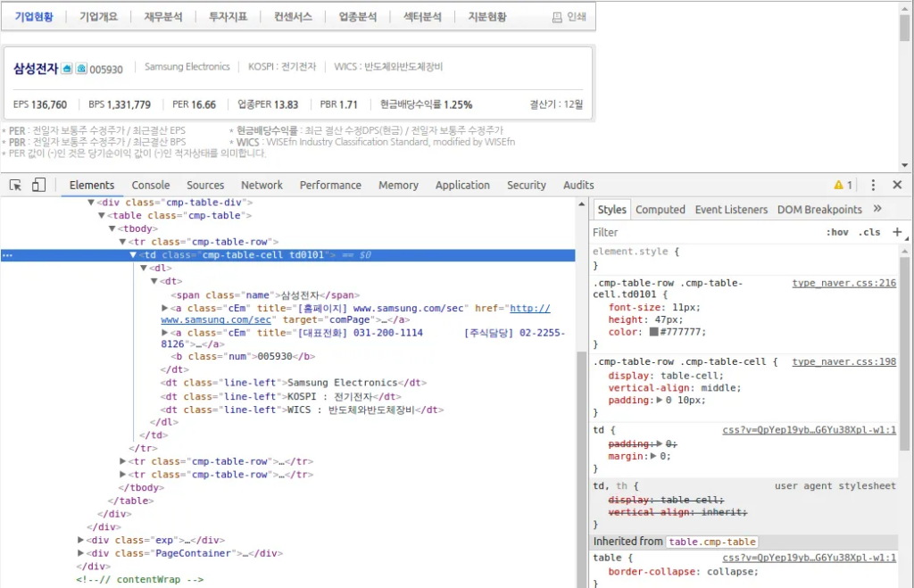Click the Elements tree scrollbar up arrow
Image resolution: width=914 pixels, height=588 pixels.
(x=581, y=204)
